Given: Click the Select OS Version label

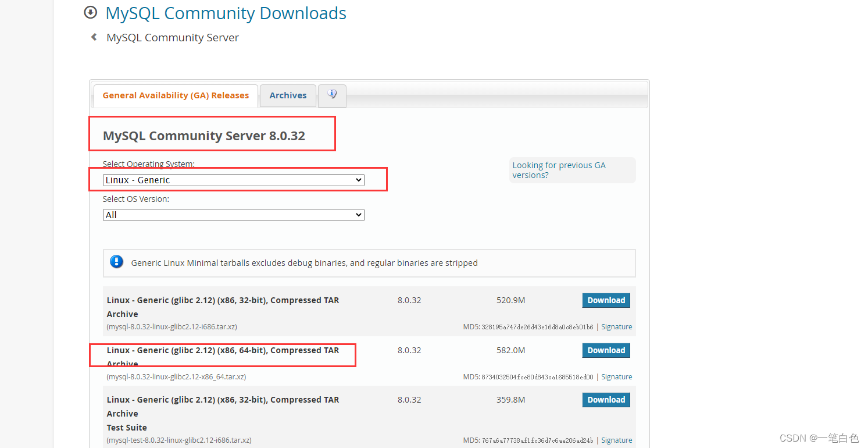Looking at the screenshot, I should pyautogui.click(x=136, y=199).
